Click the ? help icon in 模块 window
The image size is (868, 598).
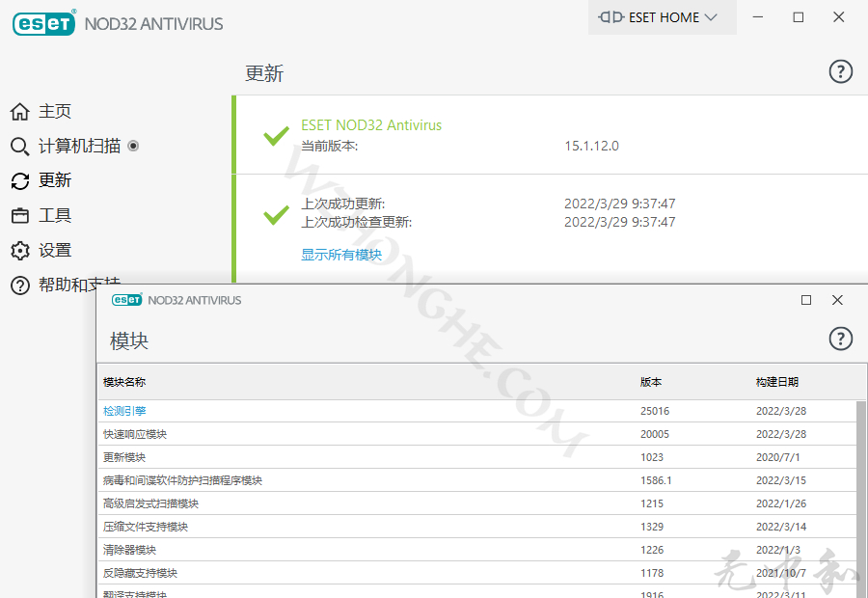point(840,339)
